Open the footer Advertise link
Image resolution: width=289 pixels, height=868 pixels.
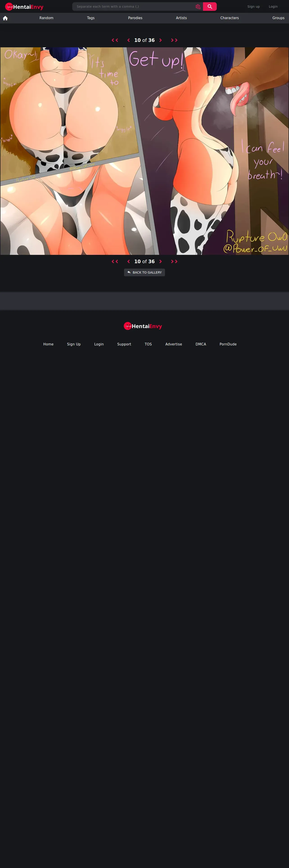(x=174, y=344)
